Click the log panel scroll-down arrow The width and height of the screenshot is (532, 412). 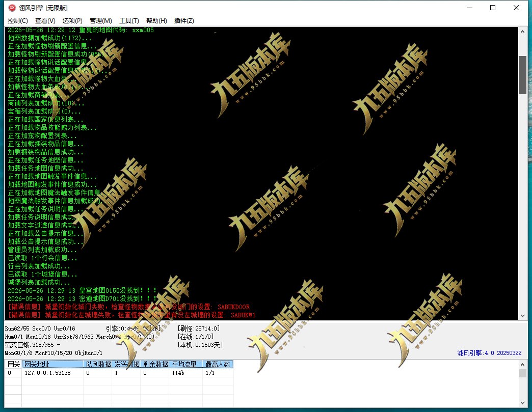coord(522,315)
